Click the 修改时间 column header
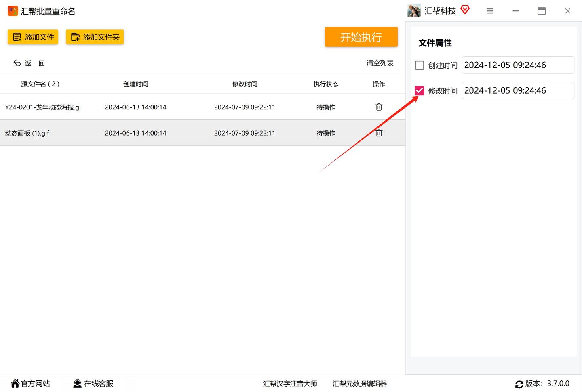Viewport: 582px width, 392px height. pos(245,84)
